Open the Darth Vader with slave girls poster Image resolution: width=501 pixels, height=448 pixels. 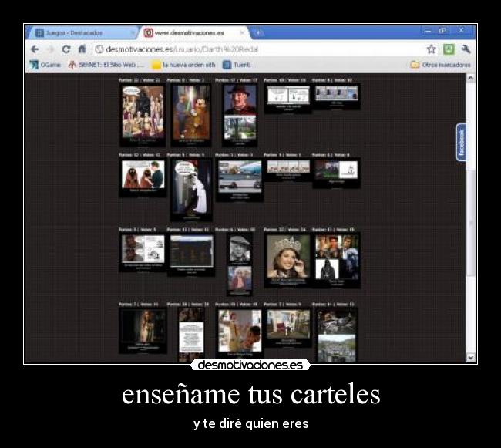point(143,115)
